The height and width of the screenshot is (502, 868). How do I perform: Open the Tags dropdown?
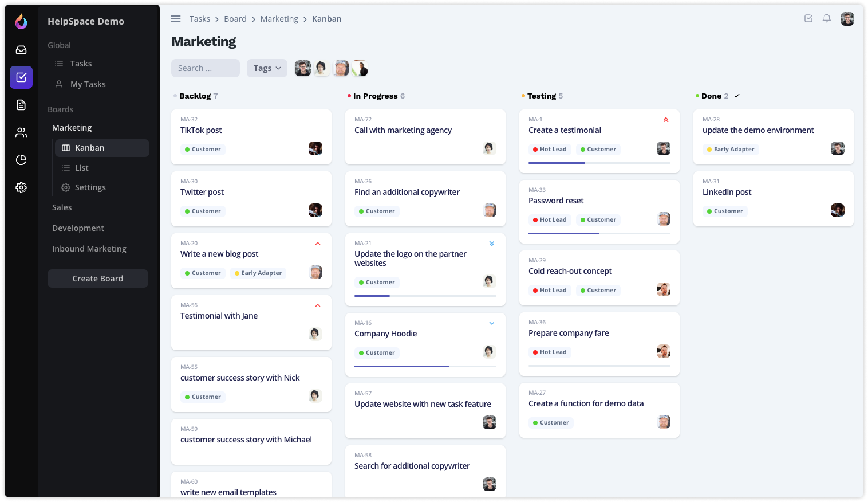267,68
